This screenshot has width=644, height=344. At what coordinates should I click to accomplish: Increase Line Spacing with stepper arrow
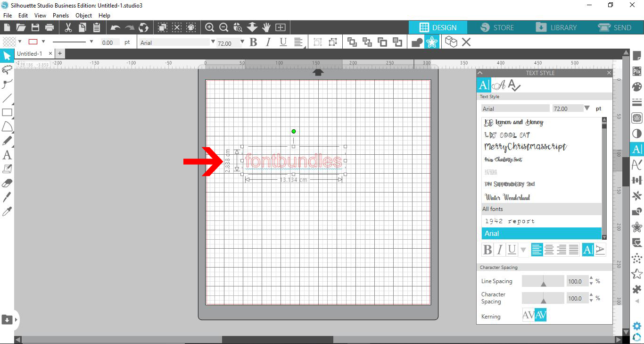coord(592,278)
